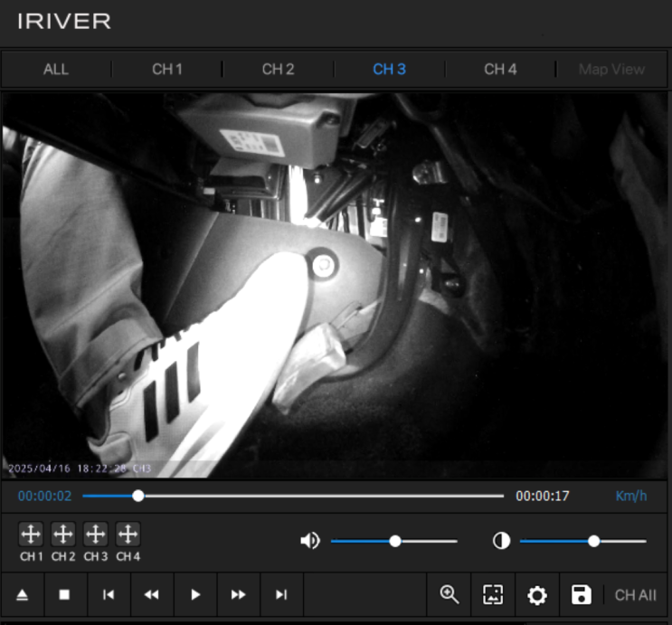This screenshot has width=672, height=625.
Task: Select the CH 3 tab
Action: click(389, 69)
